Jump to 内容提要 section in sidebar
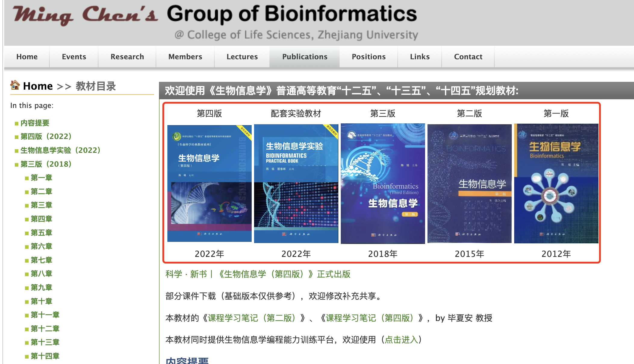 [35, 123]
